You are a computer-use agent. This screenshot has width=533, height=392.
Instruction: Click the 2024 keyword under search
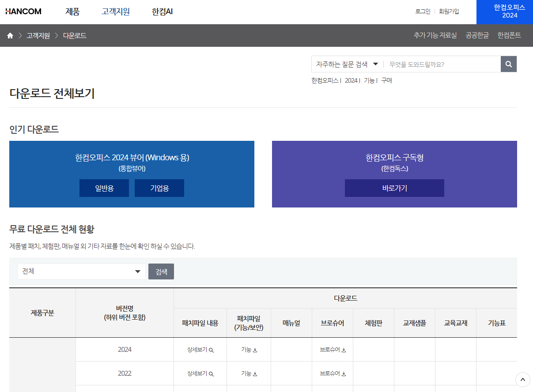pyautogui.click(x=351, y=80)
